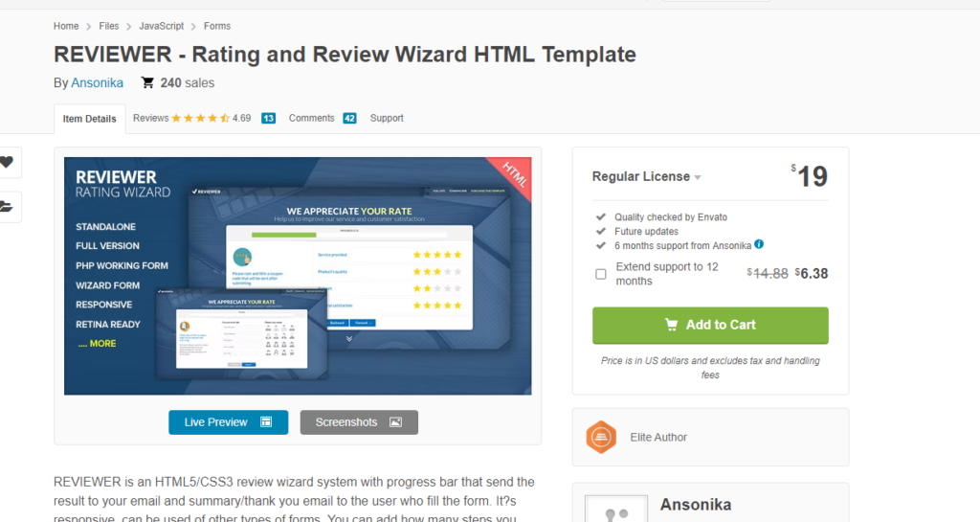980x522 pixels.
Task: View the Screenshots button
Action: (x=359, y=422)
